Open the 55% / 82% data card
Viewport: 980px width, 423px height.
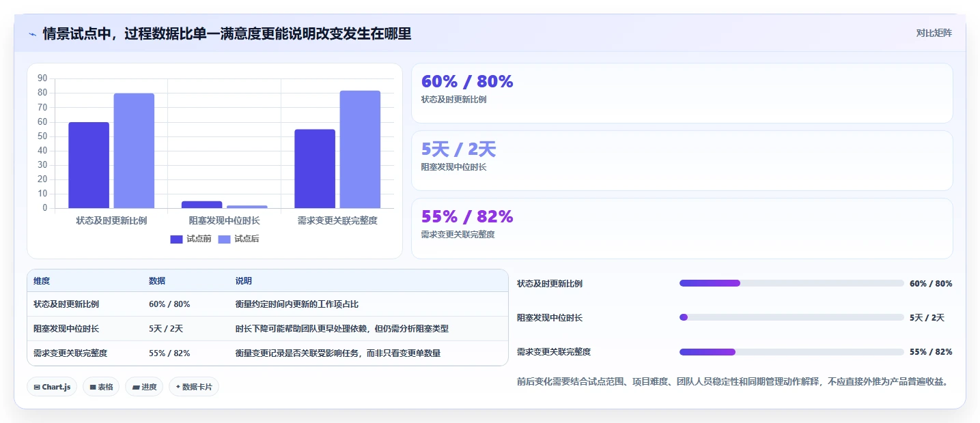[682, 229]
